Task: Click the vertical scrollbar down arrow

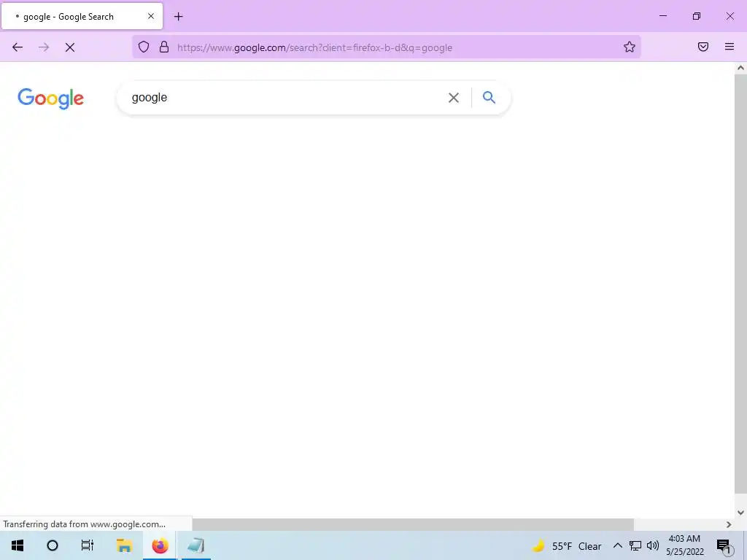Action: [740, 513]
